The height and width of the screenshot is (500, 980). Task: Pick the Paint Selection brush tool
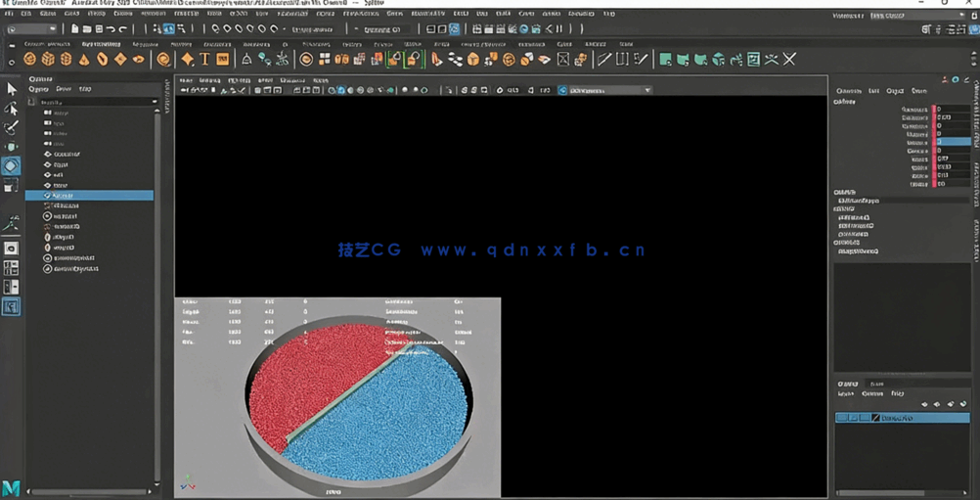point(12,127)
